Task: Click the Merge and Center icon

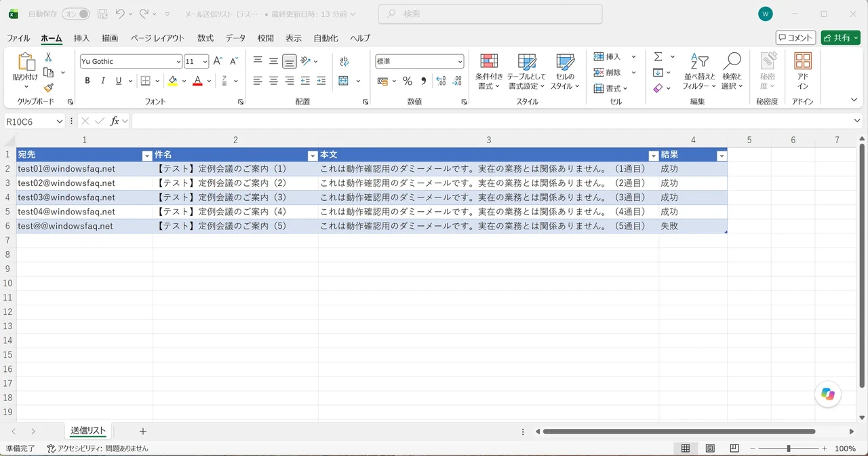Action: point(344,81)
